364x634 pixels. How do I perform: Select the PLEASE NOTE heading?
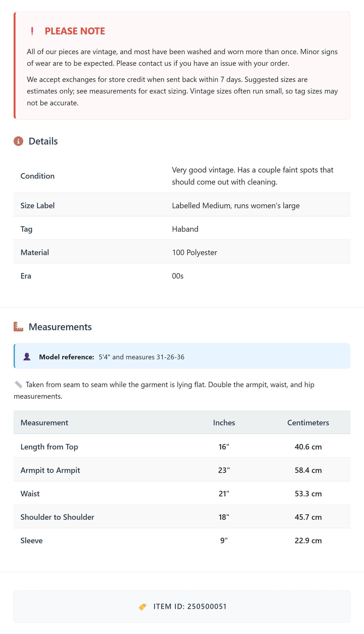[75, 31]
